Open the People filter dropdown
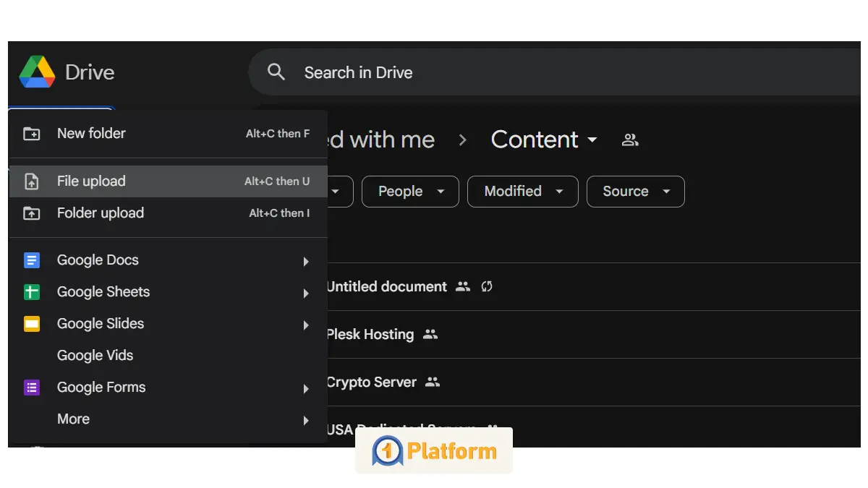Screen dimensions: 868x488 [409, 192]
